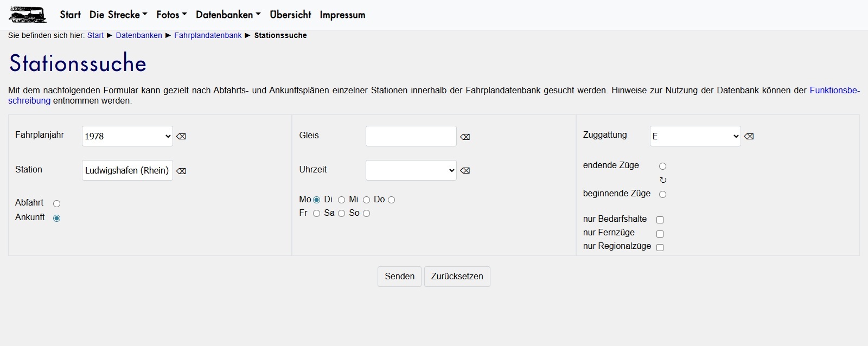Viewport: 868px width, 346px height.
Task: Expand the Zuggattung dropdown showing E
Action: click(x=695, y=136)
